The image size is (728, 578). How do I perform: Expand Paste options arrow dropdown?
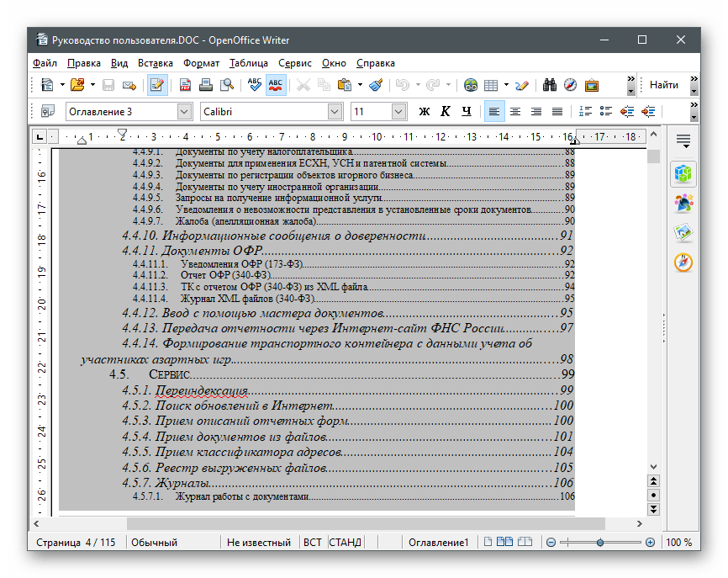(360, 85)
